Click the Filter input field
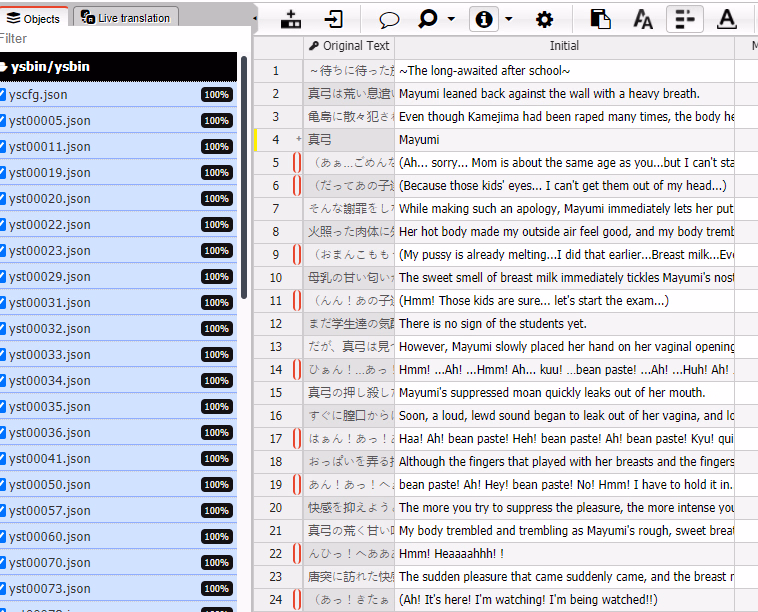 click(118, 39)
